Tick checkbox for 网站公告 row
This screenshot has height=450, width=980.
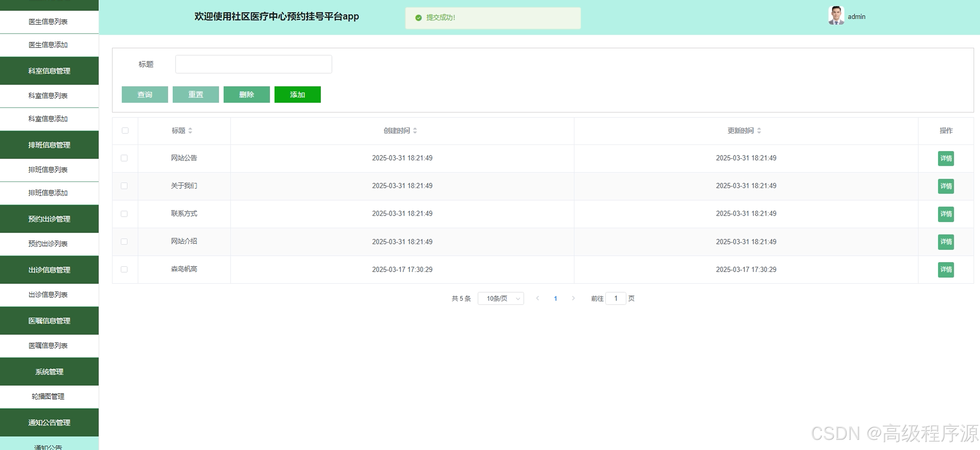124,158
